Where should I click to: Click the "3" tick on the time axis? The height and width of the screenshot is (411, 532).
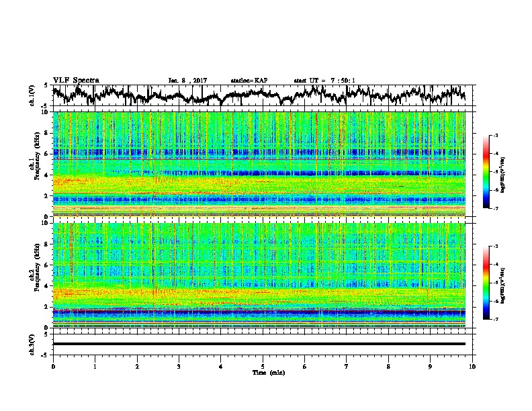pos(179,367)
